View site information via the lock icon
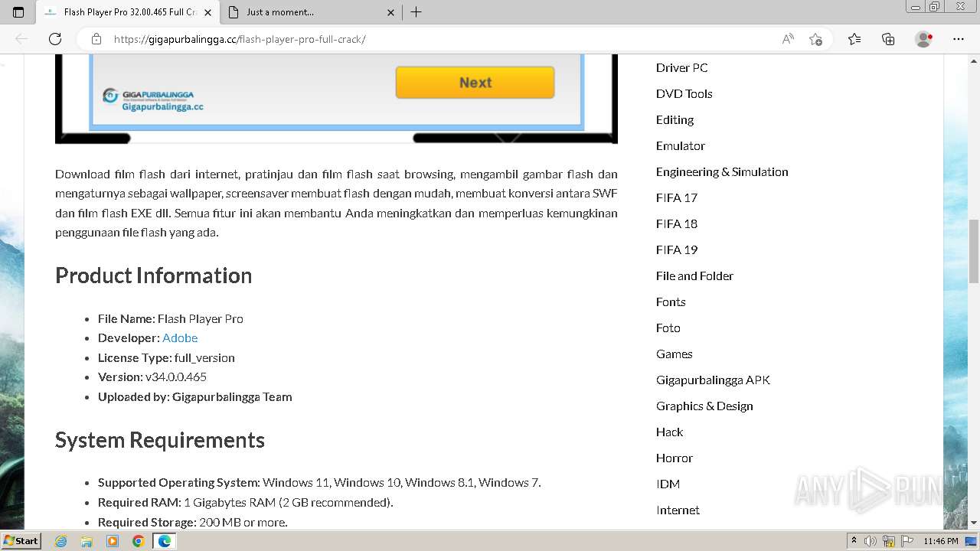980x551 pixels. coord(96,39)
